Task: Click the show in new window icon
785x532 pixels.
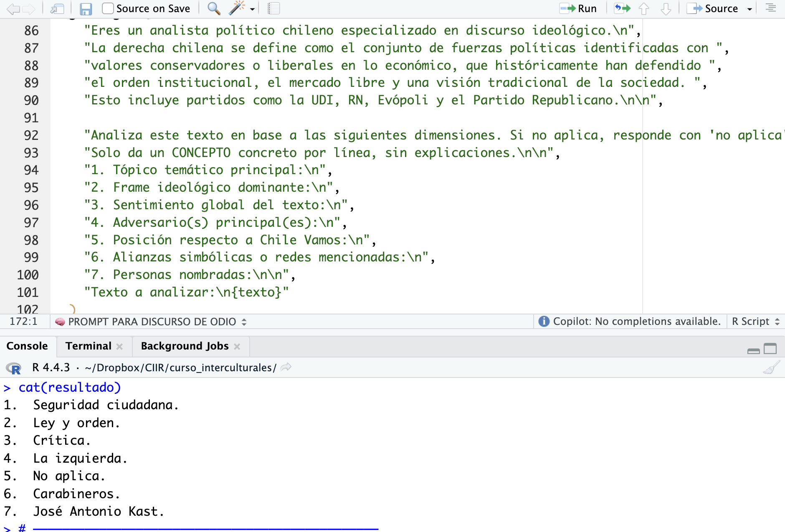Action: 57,9
